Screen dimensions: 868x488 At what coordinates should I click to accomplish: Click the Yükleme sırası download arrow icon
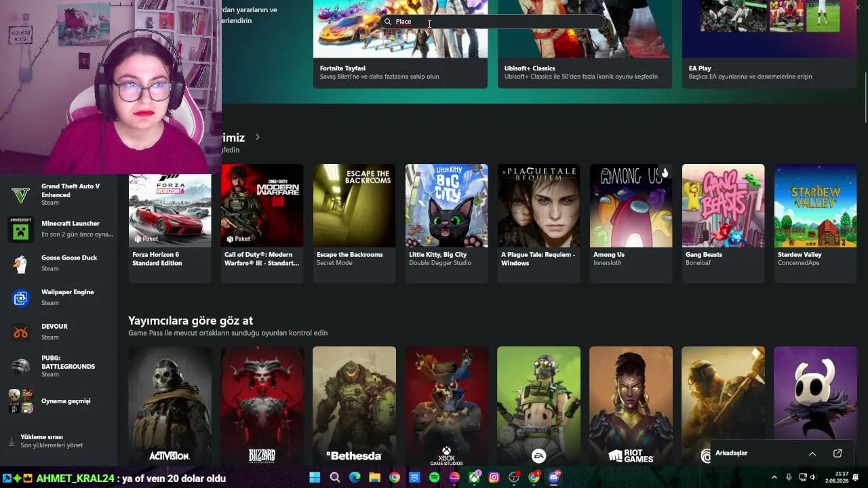click(11, 441)
